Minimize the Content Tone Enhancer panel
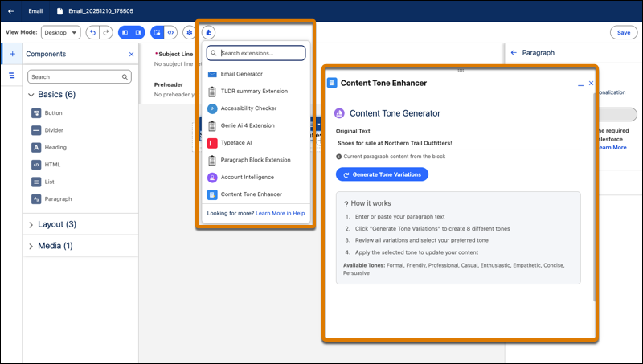Viewport: 643px width, 364px height. pos(580,84)
